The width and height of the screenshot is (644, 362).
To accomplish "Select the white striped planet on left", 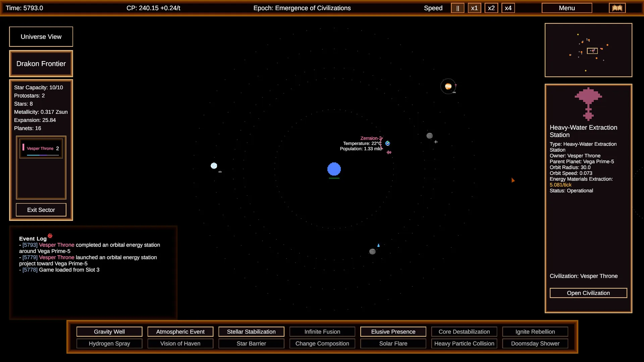I will 214,166.
